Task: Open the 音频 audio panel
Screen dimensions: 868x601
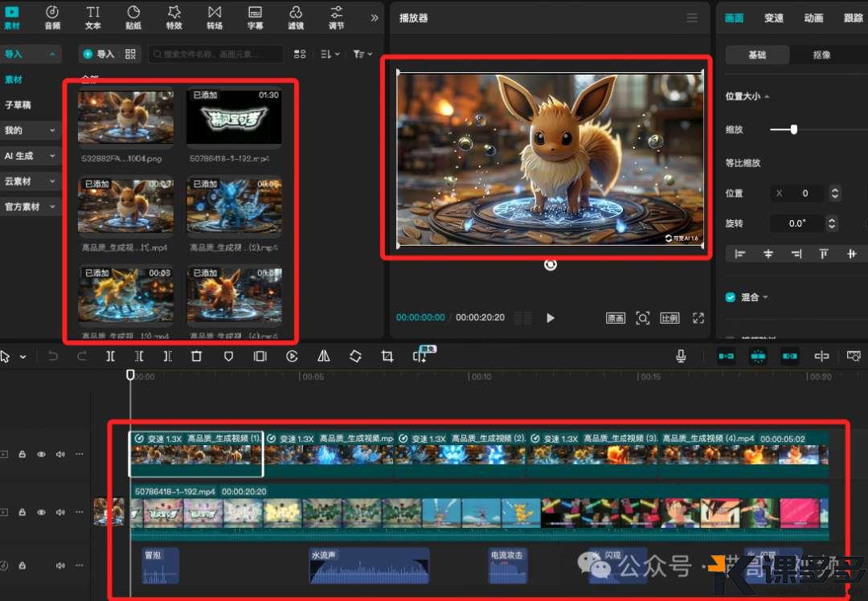Action: 52,17
